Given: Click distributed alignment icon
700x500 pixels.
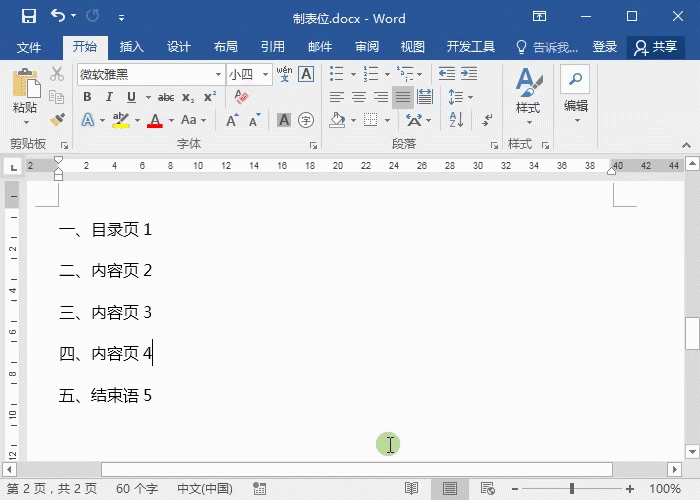Looking at the screenshot, I should 425,97.
